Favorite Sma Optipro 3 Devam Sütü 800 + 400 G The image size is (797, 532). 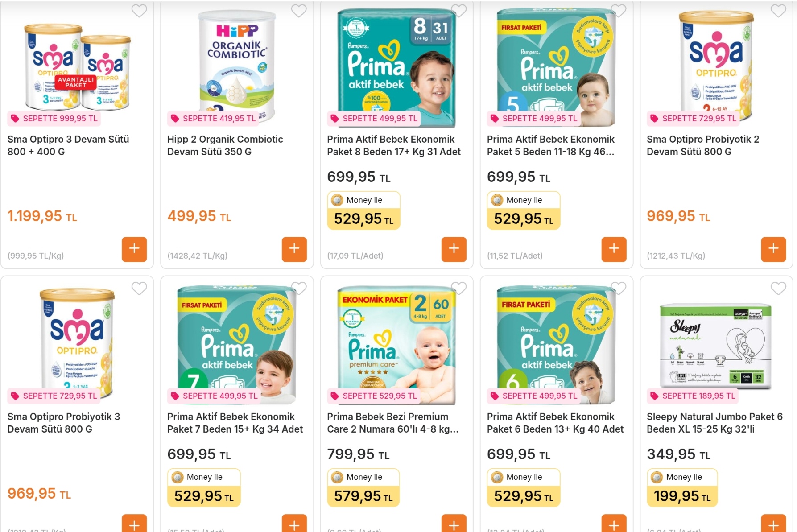pyautogui.click(x=139, y=11)
